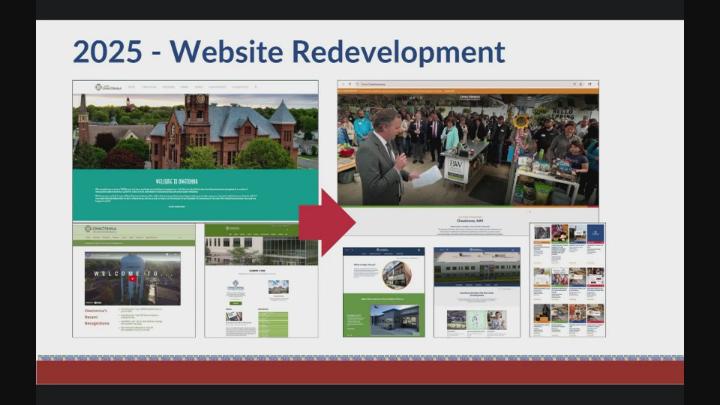
Task: Click the circular building photo on new site mockup
Action: 396,274
